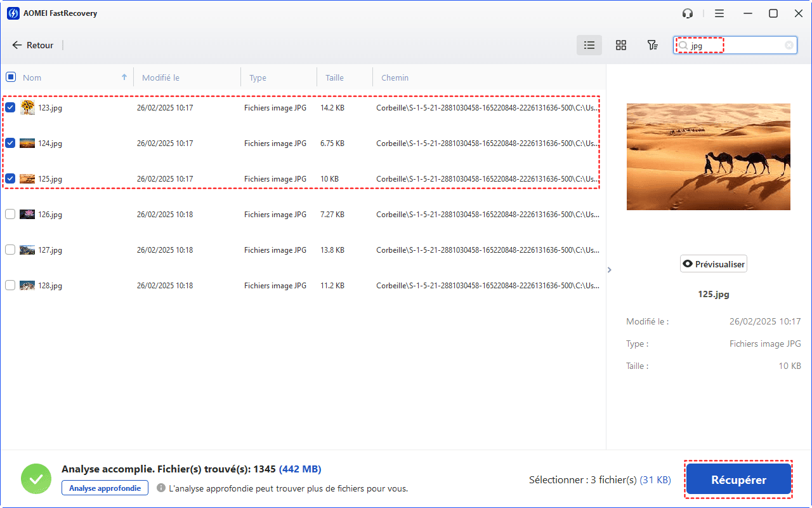
Task: Select the file name 123.jpg
Action: click(x=50, y=108)
